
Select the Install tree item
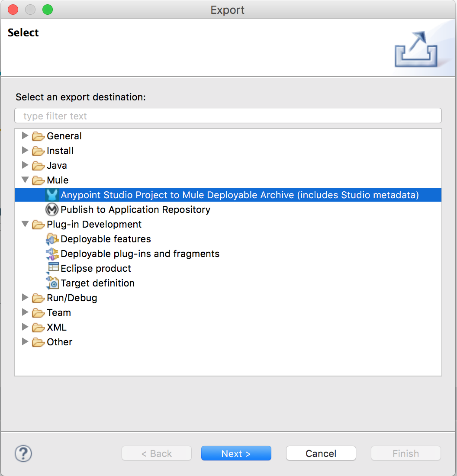coord(60,151)
